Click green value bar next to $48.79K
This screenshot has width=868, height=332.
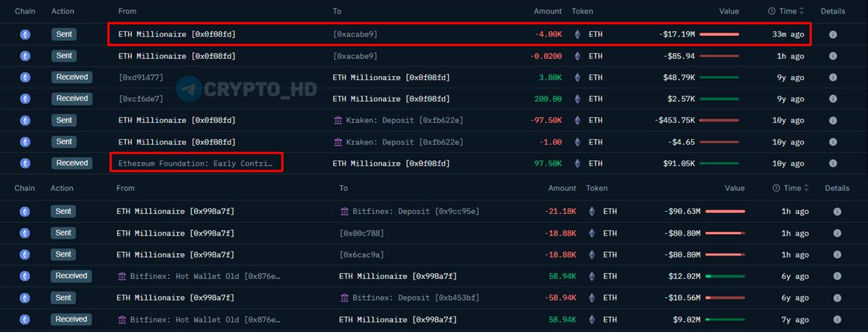719,77
